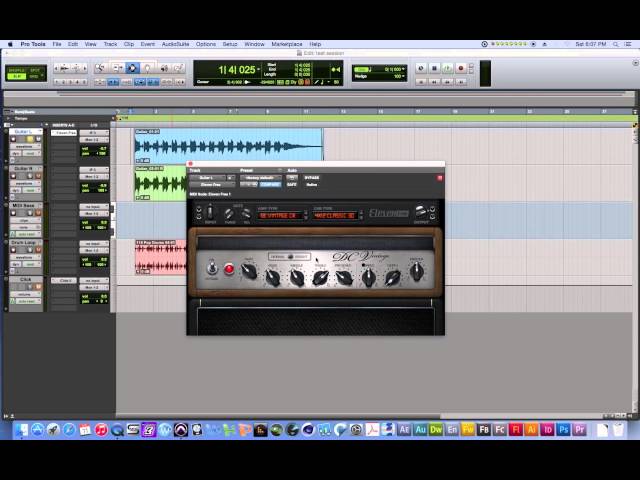Open iTunes from the dock
The height and width of the screenshot is (480, 640).
point(101,429)
